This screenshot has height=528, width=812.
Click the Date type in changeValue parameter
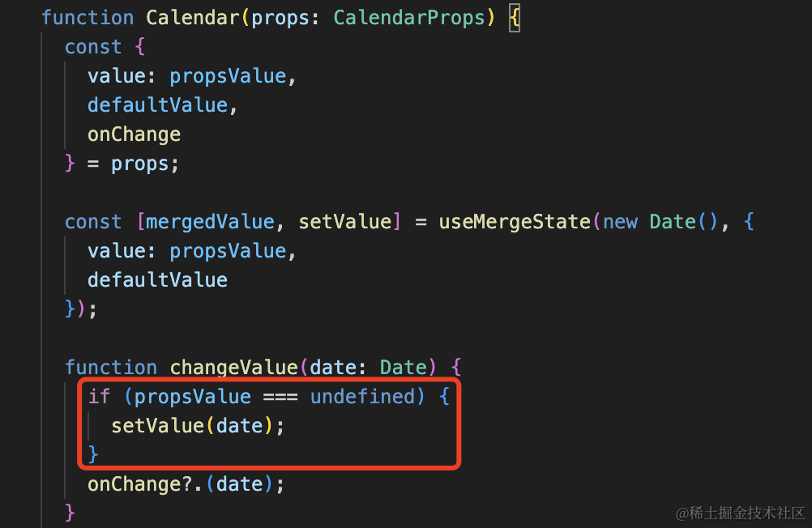pyautogui.click(x=403, y=367)
